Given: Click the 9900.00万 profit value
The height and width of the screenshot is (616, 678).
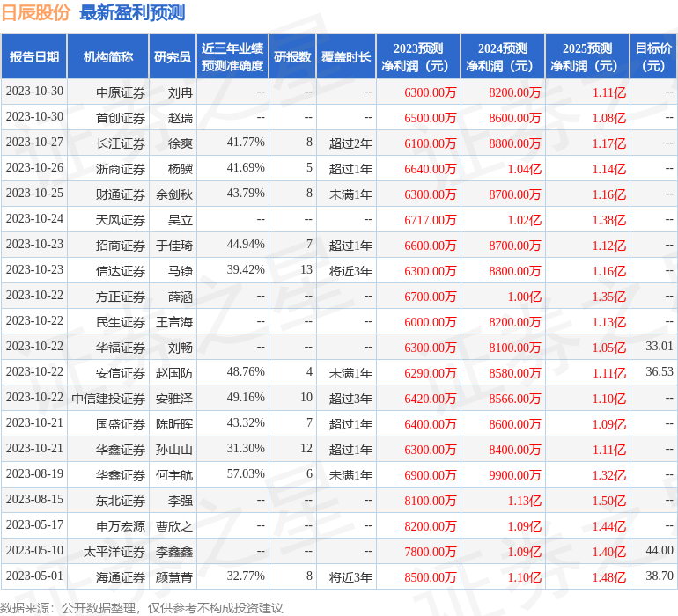Looking at the screenshot, I should [515, 475].
